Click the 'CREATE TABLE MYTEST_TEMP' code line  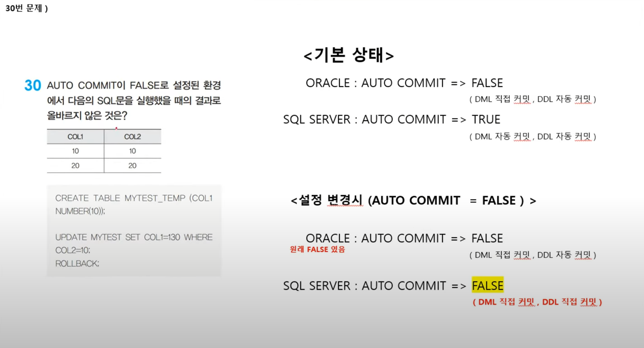tap(134, 198)
